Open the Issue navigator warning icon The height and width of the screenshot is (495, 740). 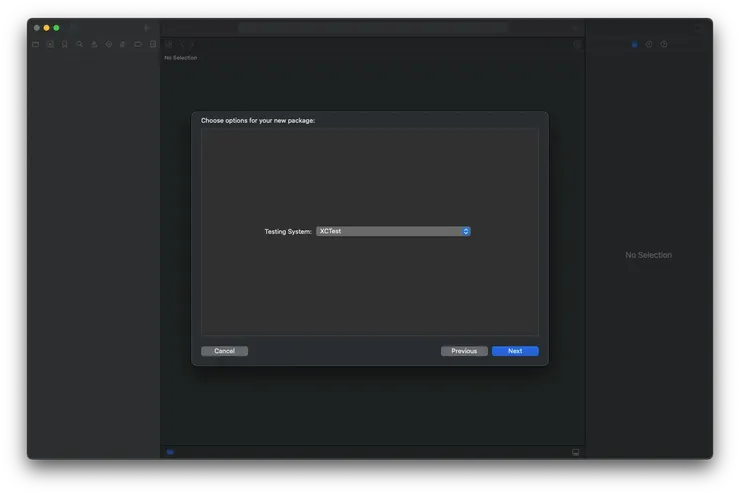(94, 44)
